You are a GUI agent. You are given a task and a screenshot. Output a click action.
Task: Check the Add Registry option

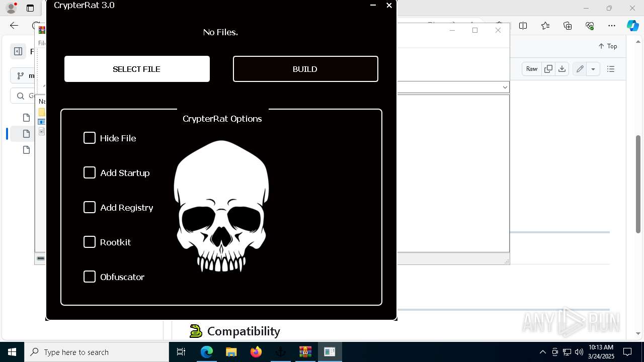[x=90, y=207]
